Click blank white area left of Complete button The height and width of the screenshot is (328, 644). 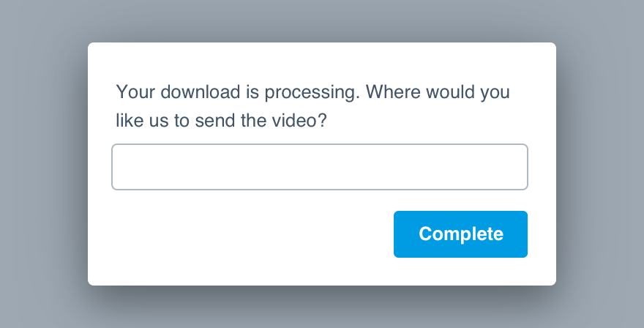click(x=247, y=234)
